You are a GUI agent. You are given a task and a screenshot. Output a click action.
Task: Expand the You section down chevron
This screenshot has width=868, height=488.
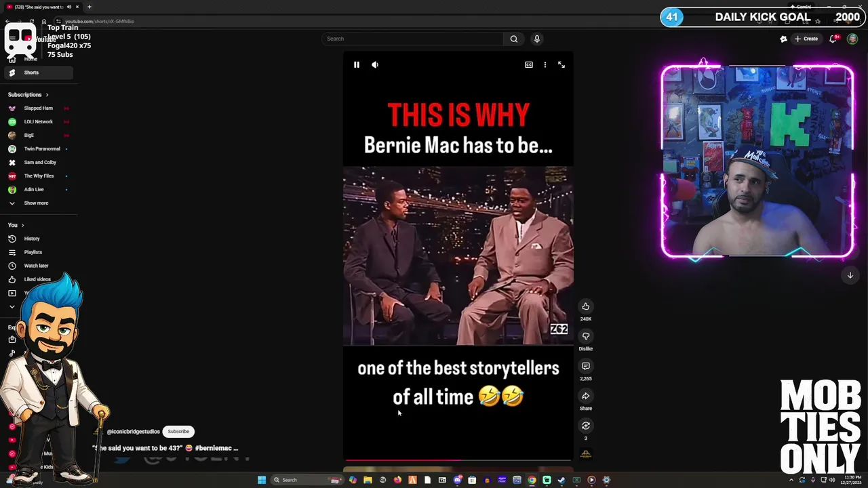pos(12,307)
